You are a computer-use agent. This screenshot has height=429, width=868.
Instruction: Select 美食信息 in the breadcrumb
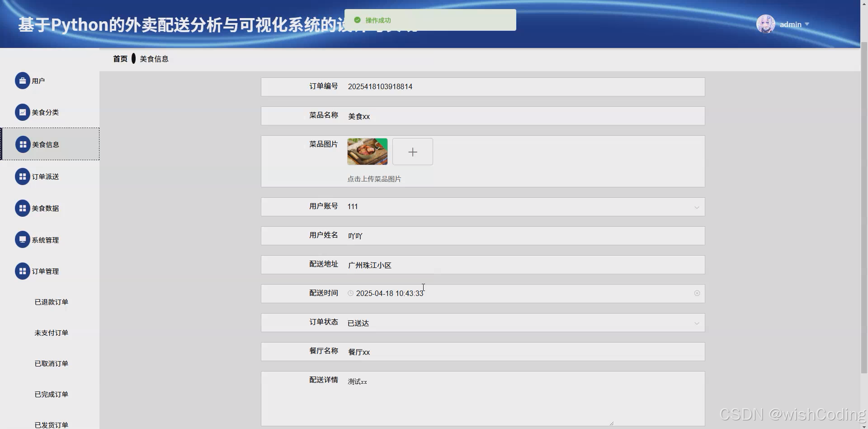[x=154, y=59]
